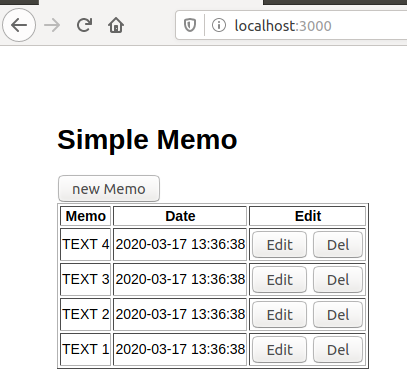
Task: Delete the TEXT 4 memo
Action: 338,245
